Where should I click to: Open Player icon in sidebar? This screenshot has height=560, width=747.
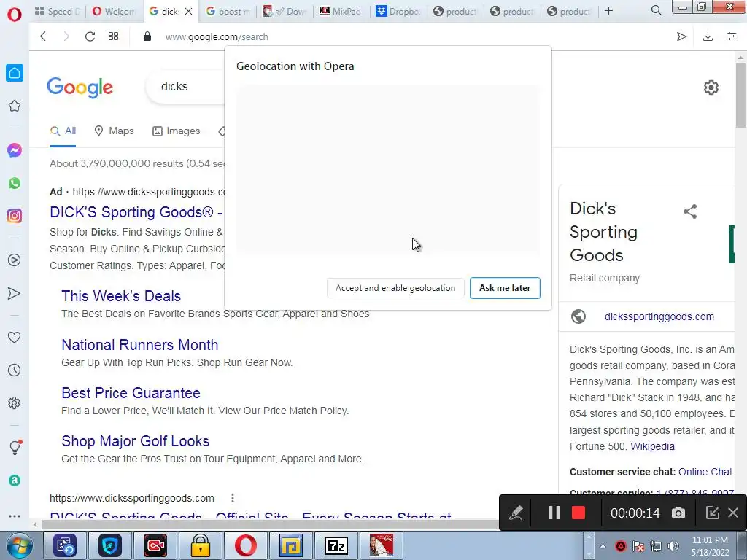click(x=15, y=260)
